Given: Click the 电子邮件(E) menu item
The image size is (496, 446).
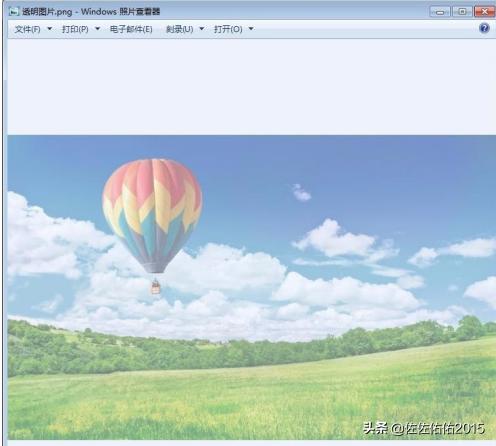Looking at the screenshot, I should [131, 29].
